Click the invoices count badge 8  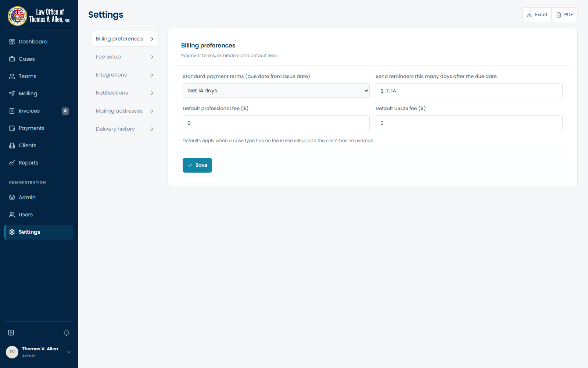pyautogui.click(x=65, y=111)
